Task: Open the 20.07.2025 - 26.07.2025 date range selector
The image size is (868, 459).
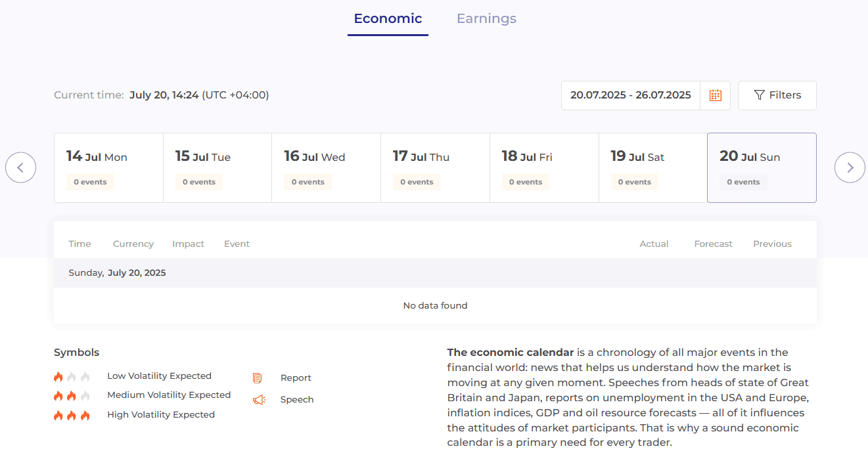Action: pyautogui.click(x=629, y=95)
